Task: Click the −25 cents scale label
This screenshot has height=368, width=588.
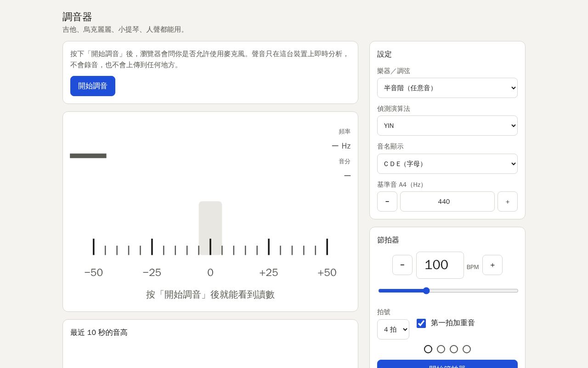Action: [x=152, y=273]
